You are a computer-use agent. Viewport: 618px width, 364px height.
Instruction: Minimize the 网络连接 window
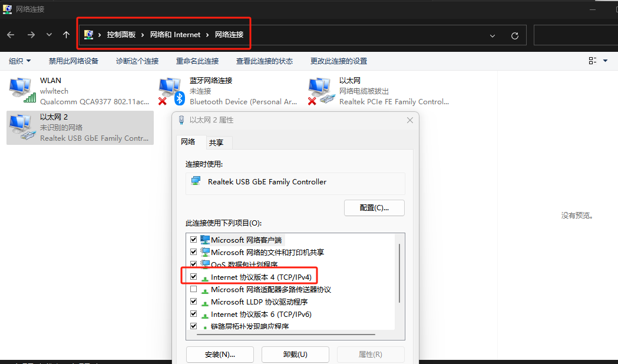[x=593, y=9]
